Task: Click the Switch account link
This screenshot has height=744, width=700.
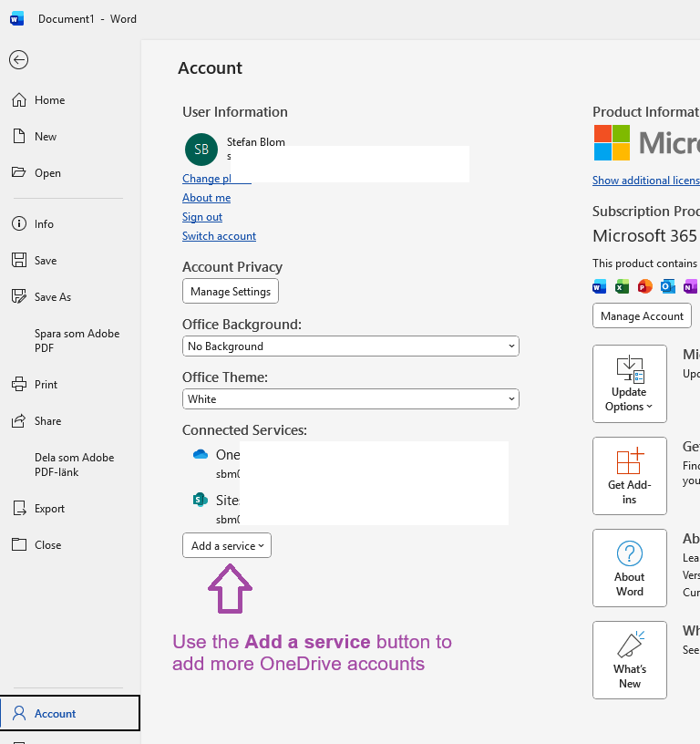Action: (x=219, y=236)
